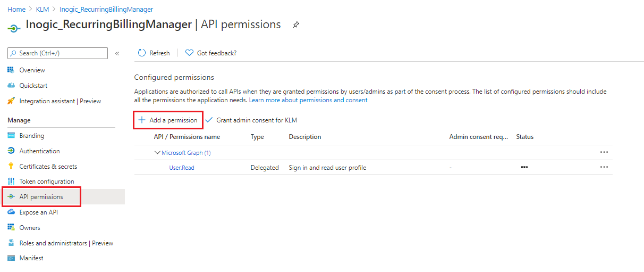Open the Quickstart page
The height and width of the screenshot is (272, 644).
[x=33, y=86]
